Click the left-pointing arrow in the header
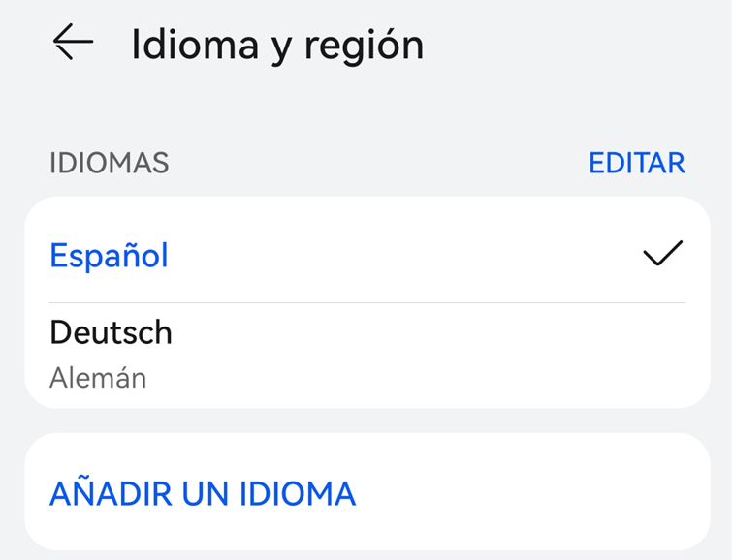 pos(73,44)
